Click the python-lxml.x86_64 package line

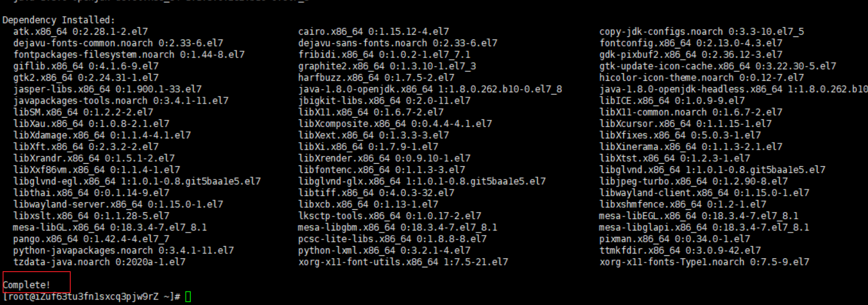coord(384,251)
